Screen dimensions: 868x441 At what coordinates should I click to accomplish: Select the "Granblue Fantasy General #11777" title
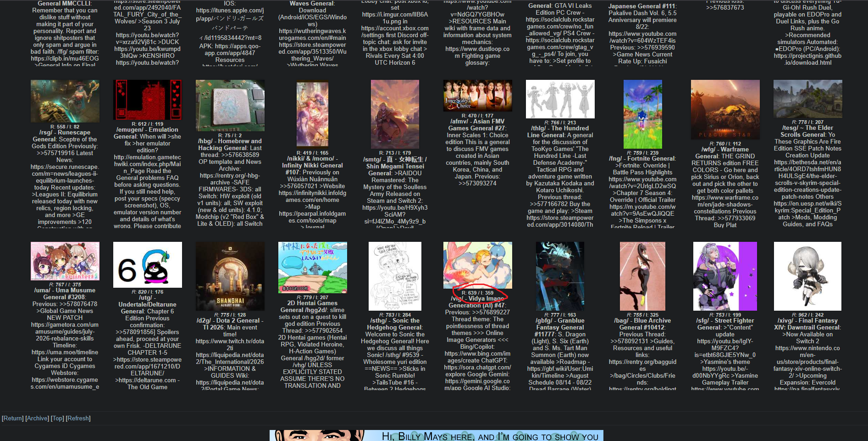(x=560, y=328)
